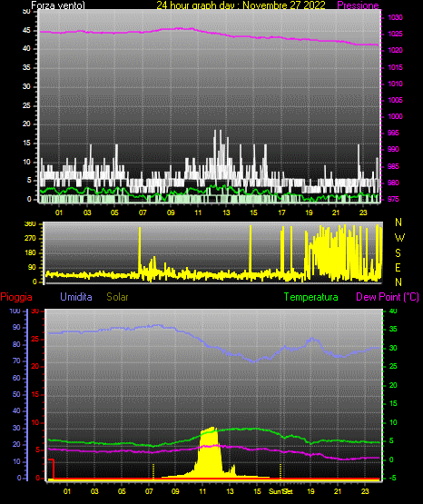Click the 995 value on the pressure axis
This screenshot has height=504, width=423.
tap(393, 133)
